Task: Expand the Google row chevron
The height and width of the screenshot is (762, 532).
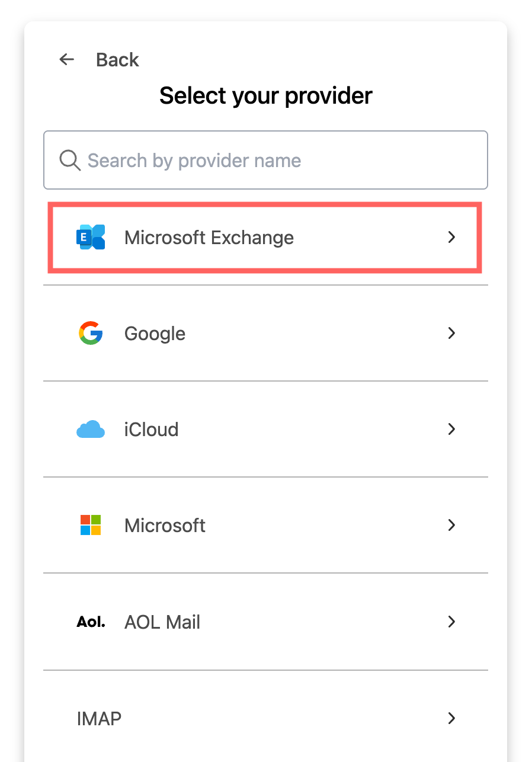Action: tap(451, 333)
